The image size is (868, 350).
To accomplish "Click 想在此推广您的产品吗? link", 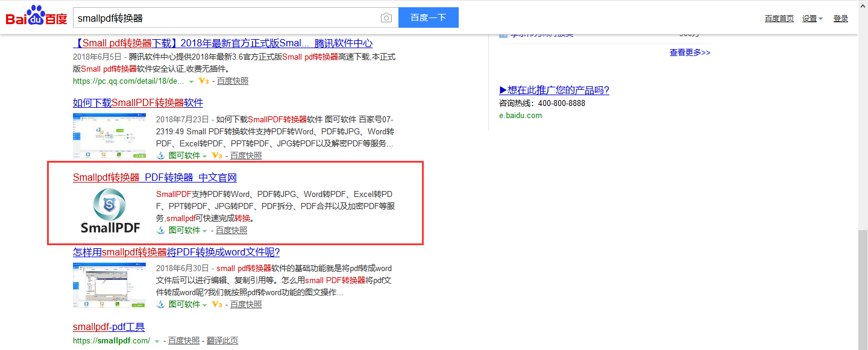I will (555, 90).
